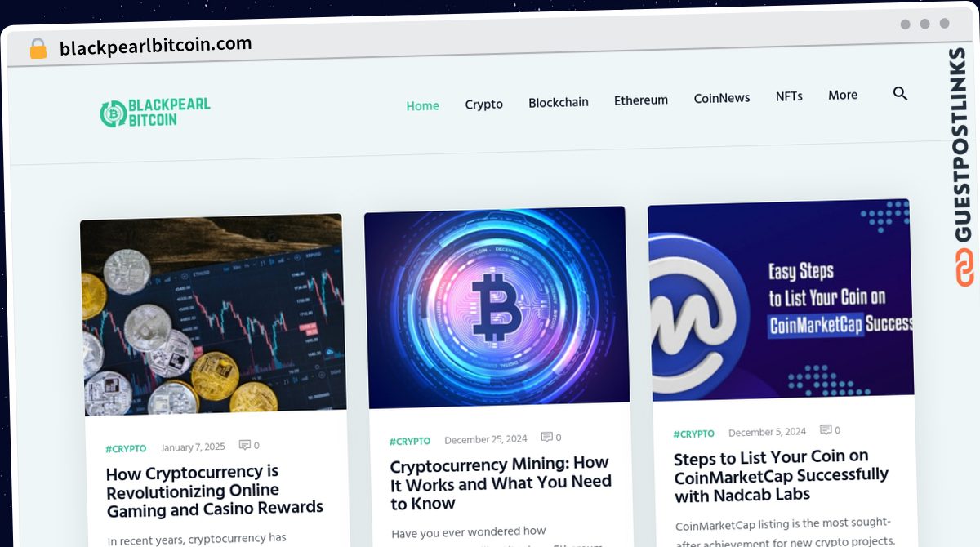Viewport: 980px width, 547px height.
Task: Click the BlackPearl Bitcoin logo
Action: coord(155,113)
